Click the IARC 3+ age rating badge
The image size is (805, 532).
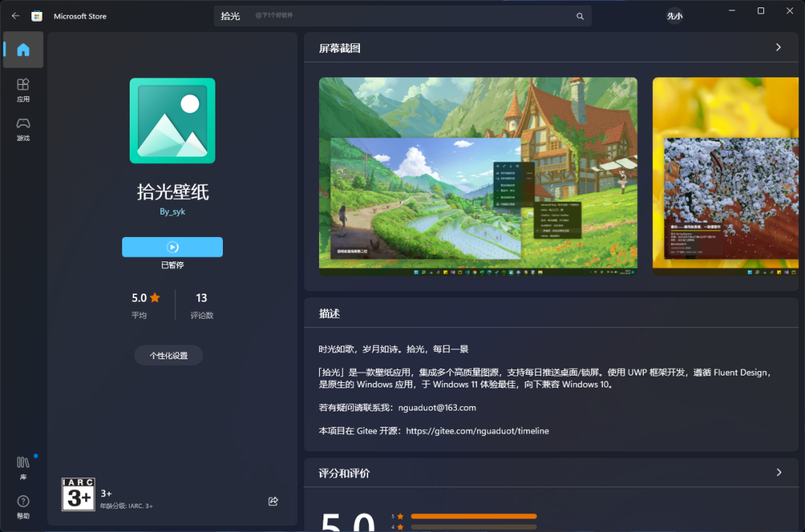78,494
